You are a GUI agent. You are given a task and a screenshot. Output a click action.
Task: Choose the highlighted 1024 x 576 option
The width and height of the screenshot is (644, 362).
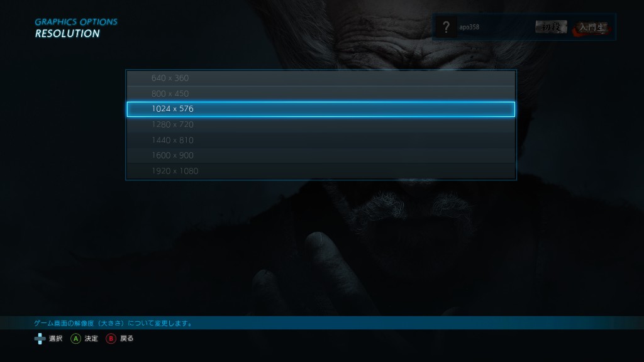tap(321, 109)
